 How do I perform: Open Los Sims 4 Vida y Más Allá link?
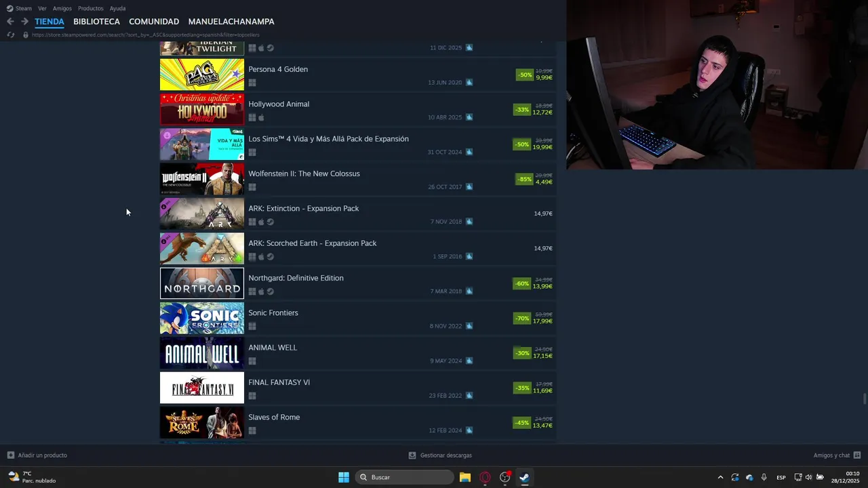coord(328,139)
